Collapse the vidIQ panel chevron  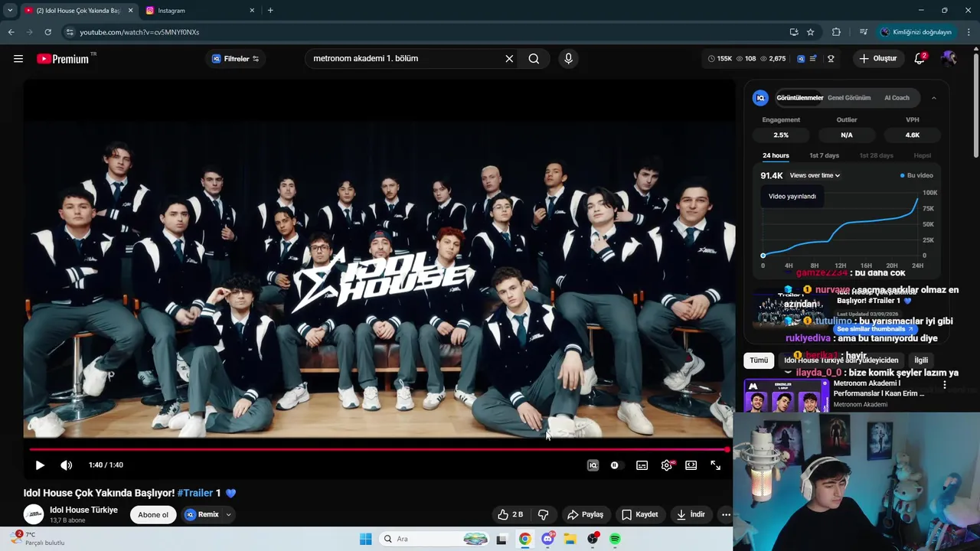tap(934, 98)
